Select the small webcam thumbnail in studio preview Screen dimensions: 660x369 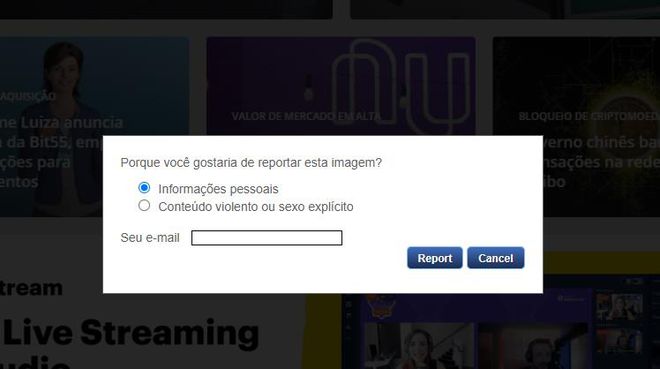pyautogui.click(x=620, y=306)
